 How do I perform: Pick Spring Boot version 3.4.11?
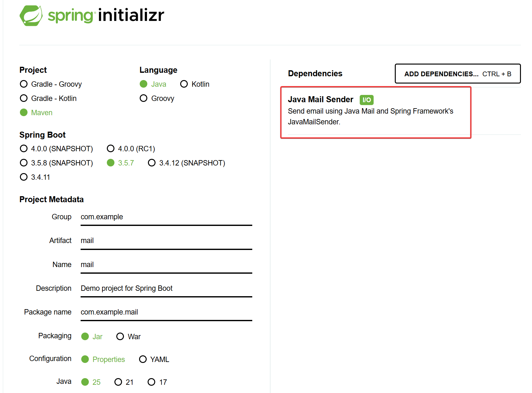pyautogui.click(x=24, y=177)
